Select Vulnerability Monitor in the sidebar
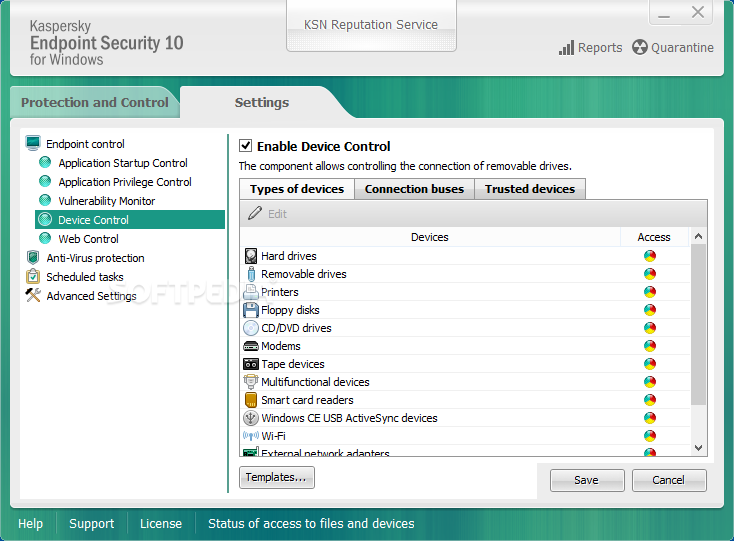The width and height of the screenshot is (734, 541). pos(106,201)
